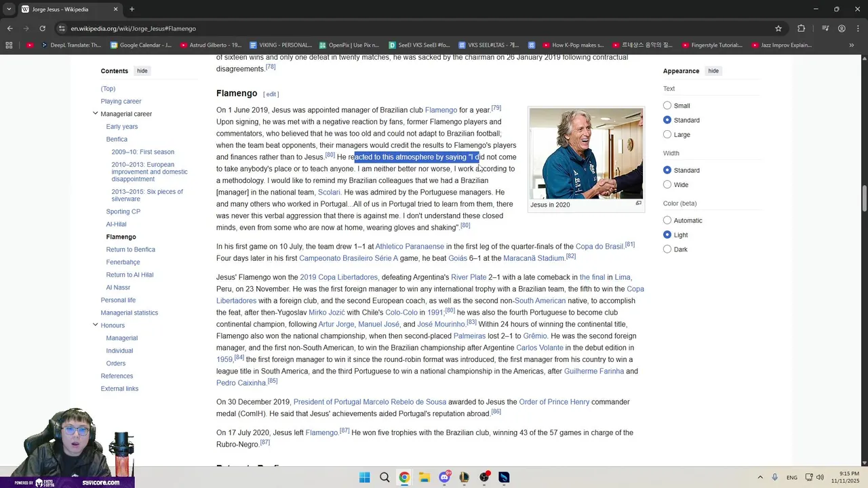Open the Fingerstyle Tutorial bookmark

tap(711, 45)
